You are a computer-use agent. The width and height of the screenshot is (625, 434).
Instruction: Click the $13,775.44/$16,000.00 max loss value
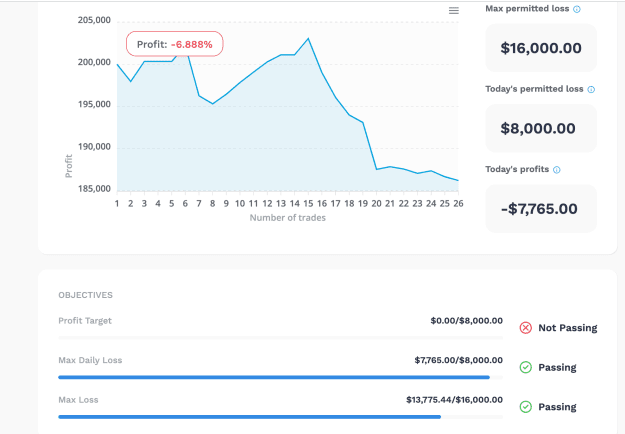coord(454,400)
